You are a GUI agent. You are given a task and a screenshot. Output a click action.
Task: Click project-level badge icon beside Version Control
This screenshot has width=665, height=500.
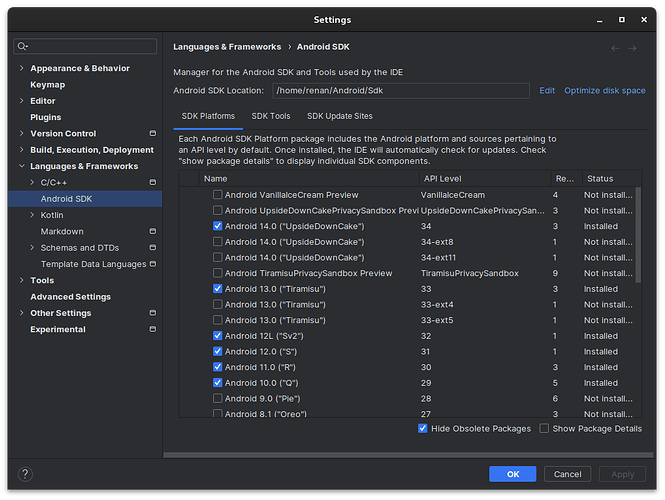coord(153,133)
